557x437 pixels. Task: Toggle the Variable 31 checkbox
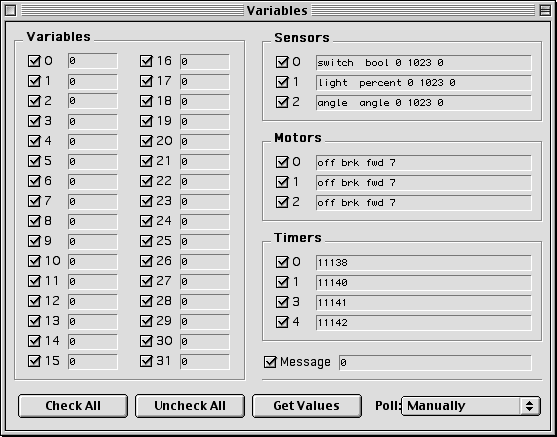pyautogui.click(x=146, y=361)
